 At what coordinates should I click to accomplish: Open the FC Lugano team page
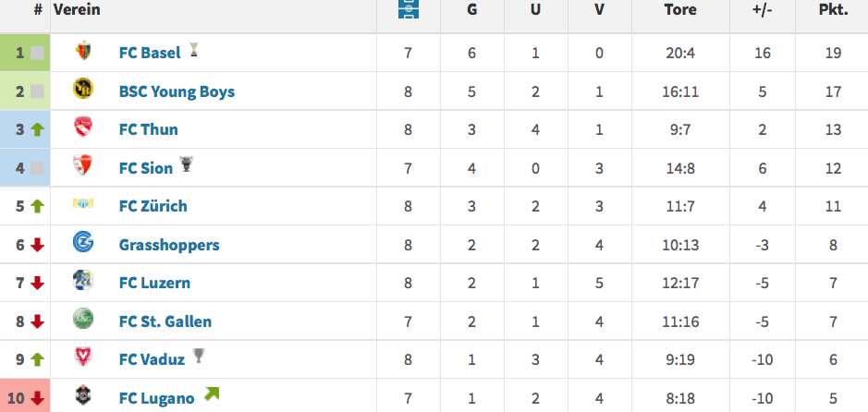(x=156, y=398)
